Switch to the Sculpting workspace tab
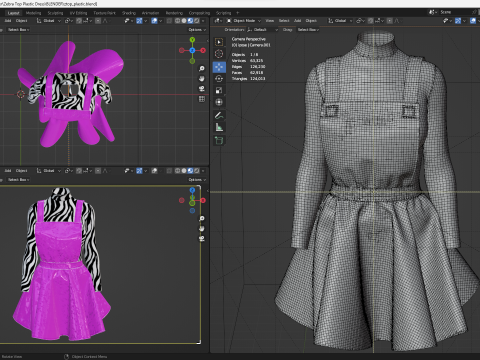The height and width of the screenshot is (360, 480). (55, 13)
